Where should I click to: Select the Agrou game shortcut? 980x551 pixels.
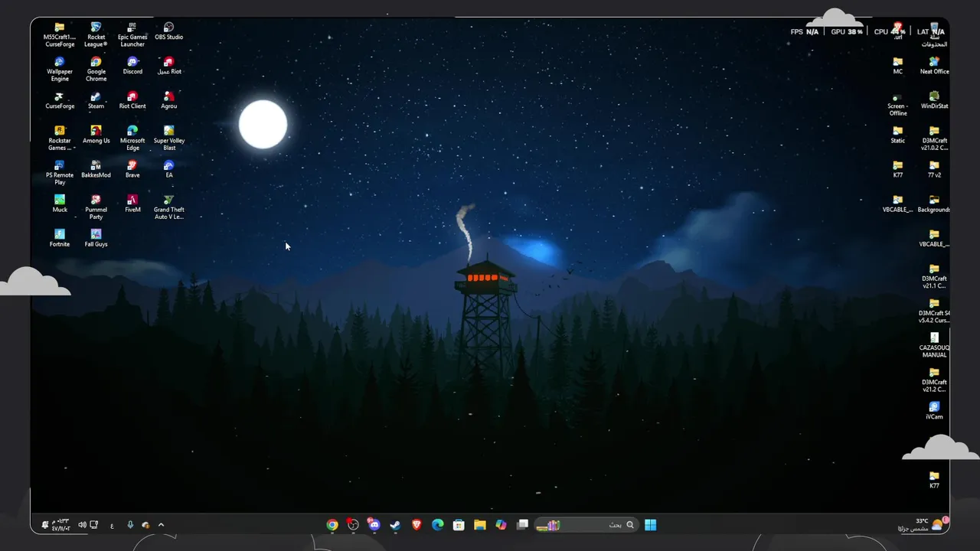[x=169, y=100]
